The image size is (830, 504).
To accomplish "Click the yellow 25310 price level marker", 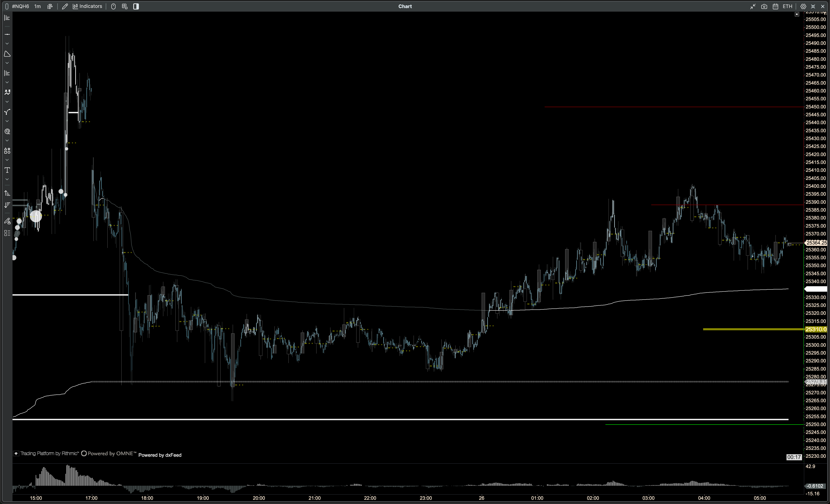I will pos(816,329).
